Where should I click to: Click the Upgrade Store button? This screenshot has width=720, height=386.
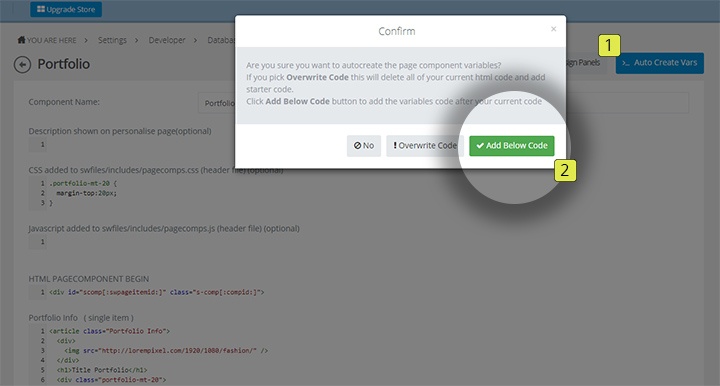click(x=66, y=9)
